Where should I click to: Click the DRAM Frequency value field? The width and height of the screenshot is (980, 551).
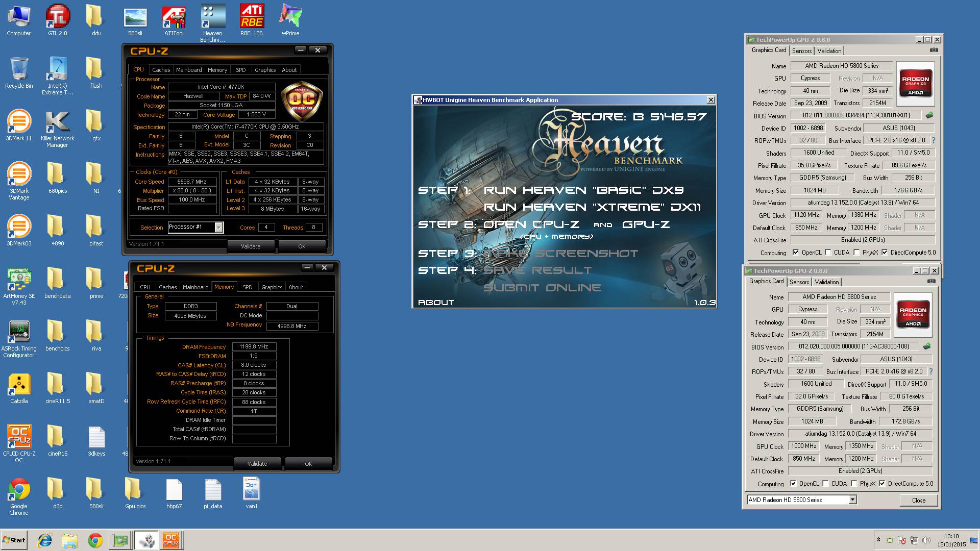pyautogui.click(x=254, y=346)
